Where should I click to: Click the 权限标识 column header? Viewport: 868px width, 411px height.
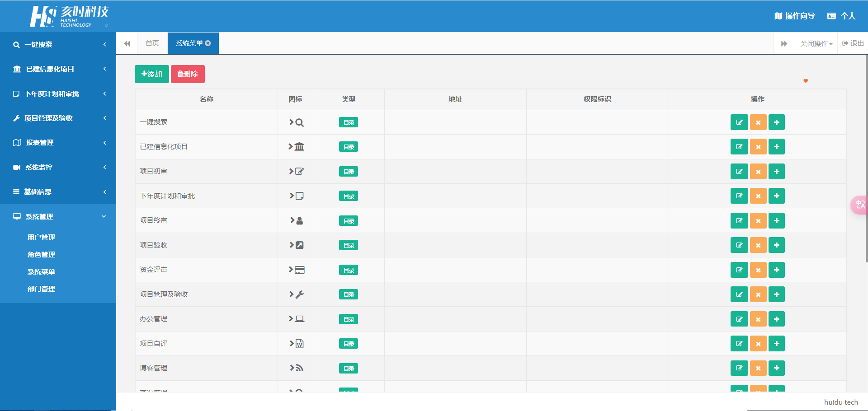pos(597,99)
